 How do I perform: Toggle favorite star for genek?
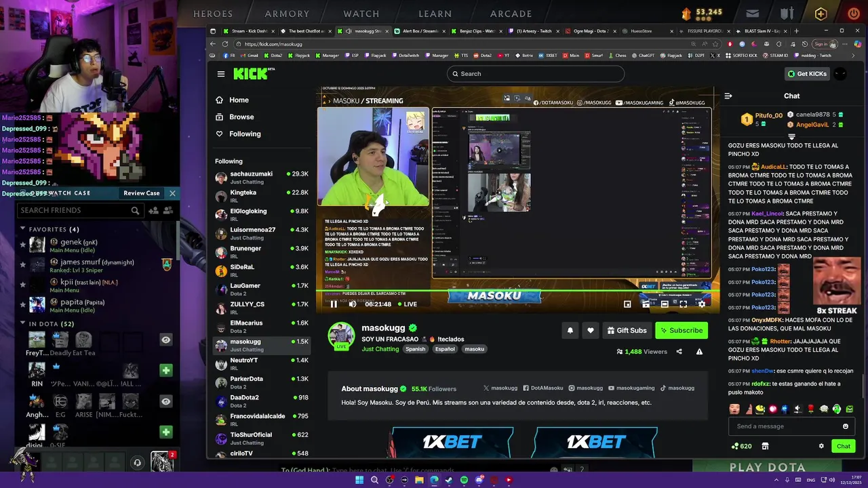point(22,245)
